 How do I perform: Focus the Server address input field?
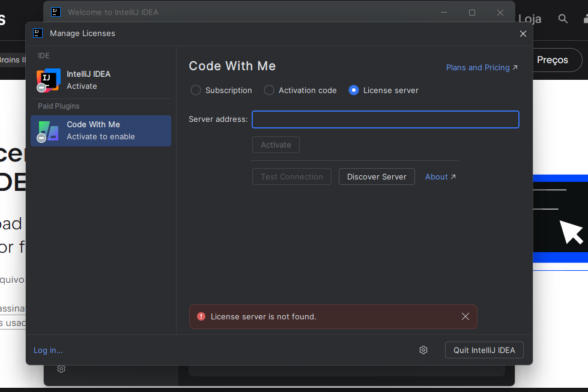(x=386, y=119)
